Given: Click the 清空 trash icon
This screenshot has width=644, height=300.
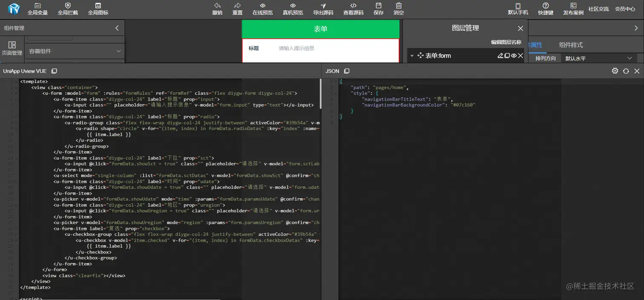Looking at the screenshot, I should [x=399, y=9].
